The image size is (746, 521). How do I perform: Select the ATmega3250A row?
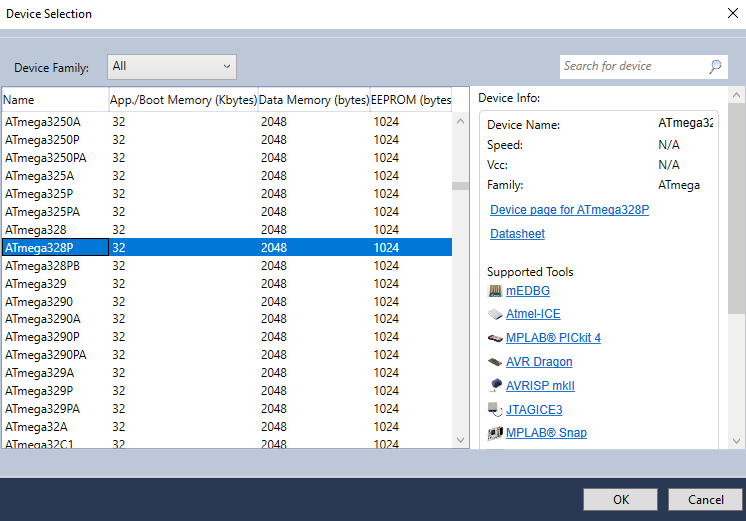[227, 122]
